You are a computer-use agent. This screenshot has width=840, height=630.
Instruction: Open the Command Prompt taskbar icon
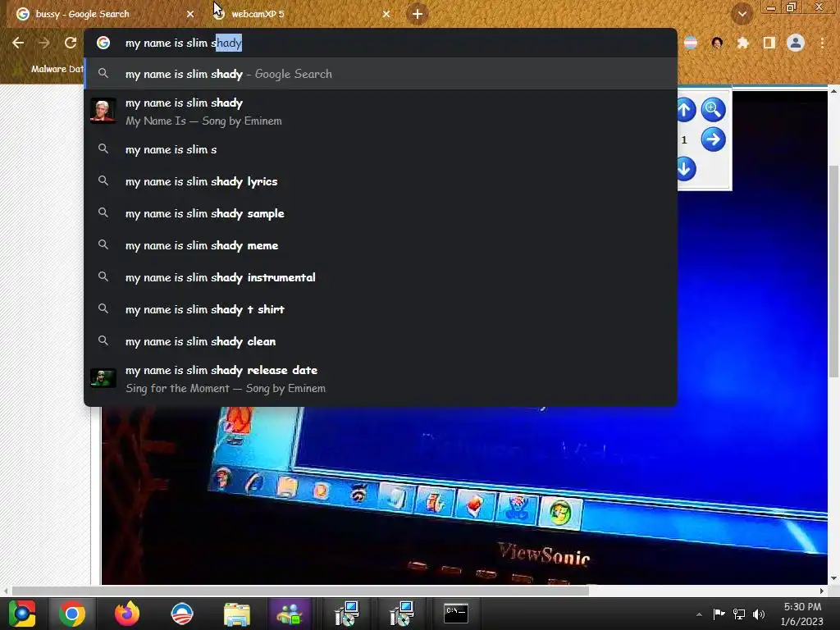(456, 614)
